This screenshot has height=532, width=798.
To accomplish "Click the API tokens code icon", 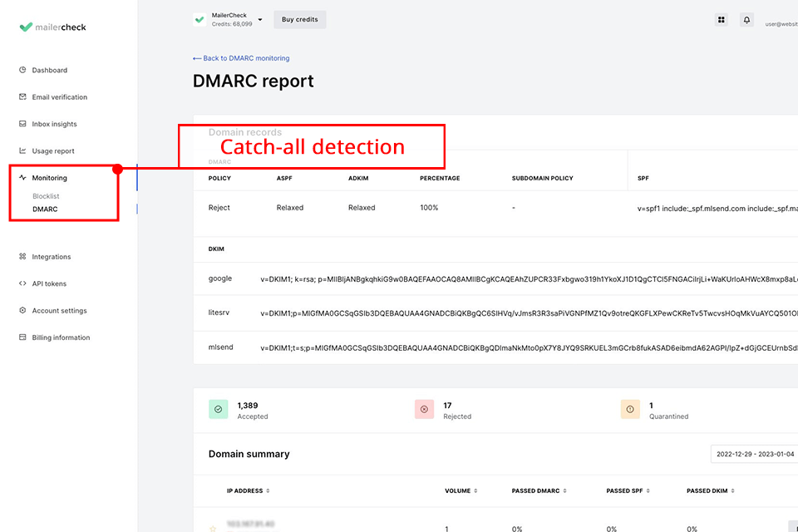I will point(22,283).
